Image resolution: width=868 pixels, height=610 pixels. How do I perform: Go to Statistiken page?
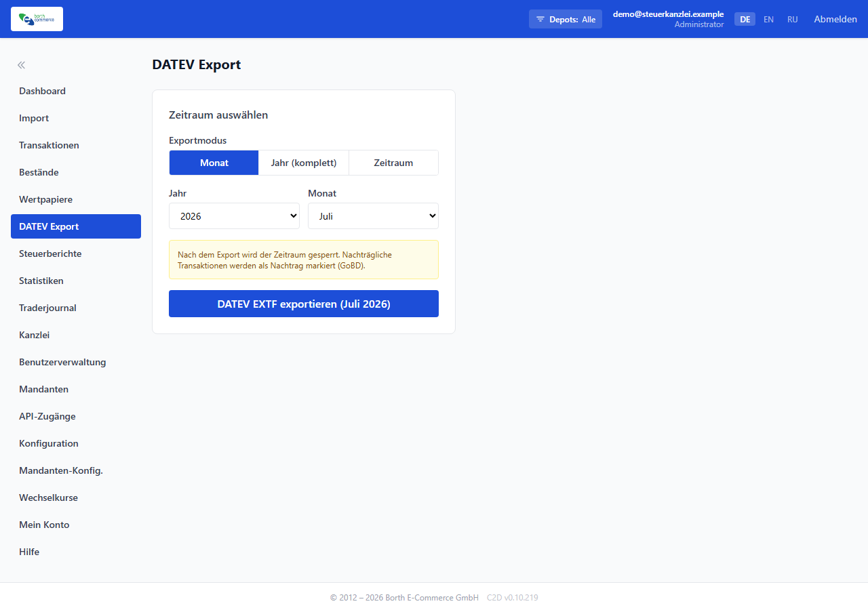pos(76,281)
